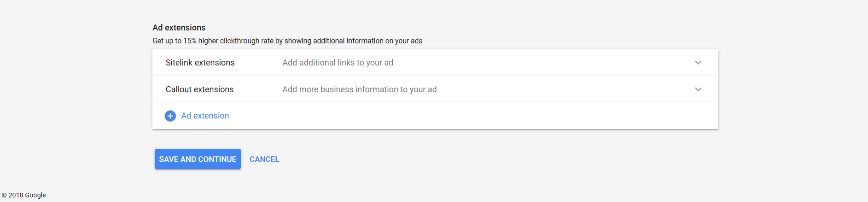
Task: Click the word 'Sitelink' in first row
Action: coord(179,63)
